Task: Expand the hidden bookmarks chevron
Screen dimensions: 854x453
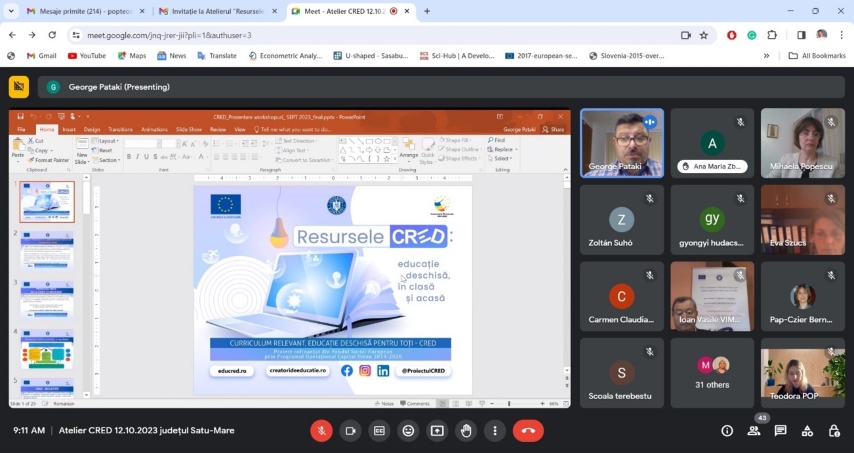Action: tap(766, 56)
